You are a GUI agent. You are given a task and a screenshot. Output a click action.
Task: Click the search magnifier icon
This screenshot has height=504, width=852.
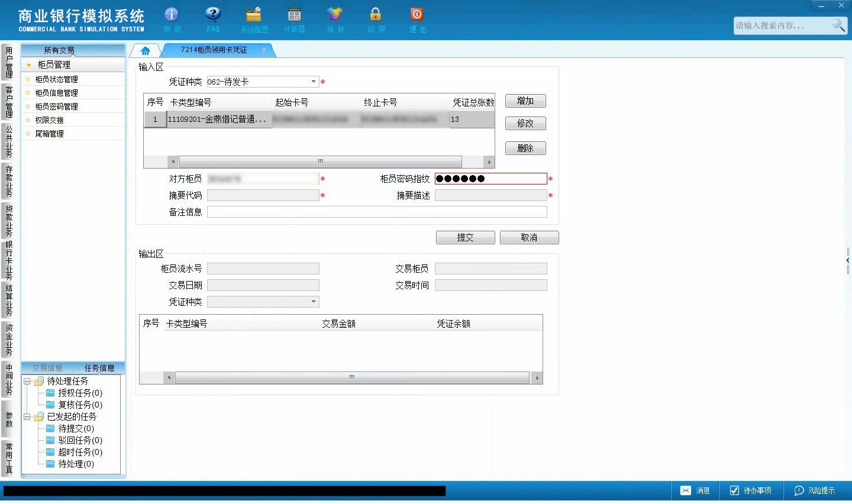click(x=838, y=25)
